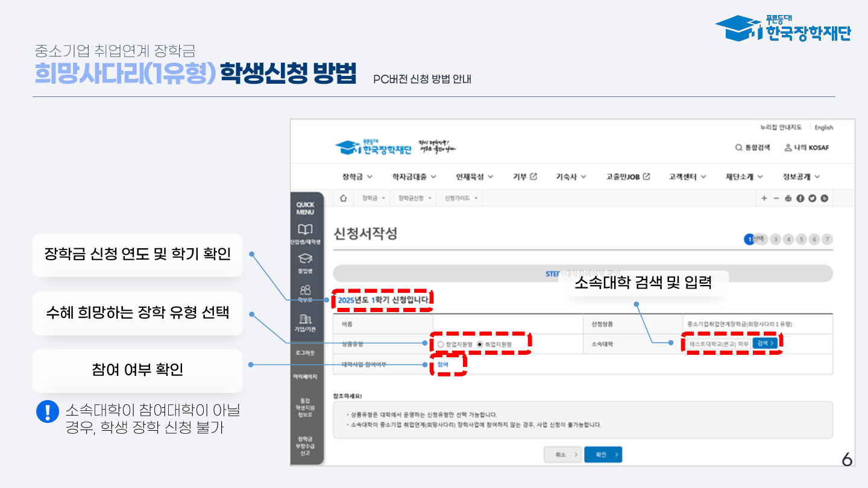Image resolution: width=868 pixels, height=488 pixels.
Task: Open the 신청가이드 breadcrumb dropdown
Action: pyautogui.click(x=461, y=198)
